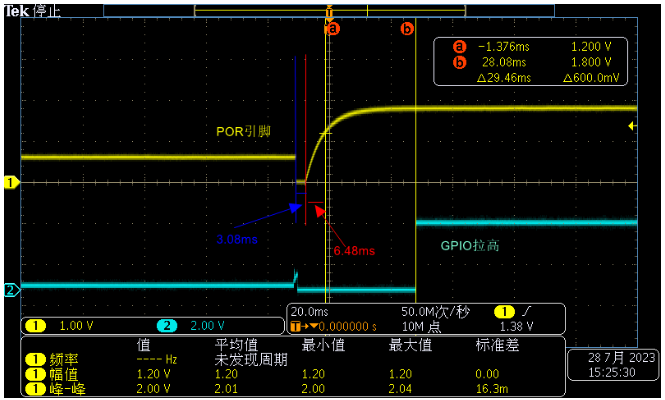
Task: Select the channel 2 ground indicator on left edge
Action: click(11, 291)
